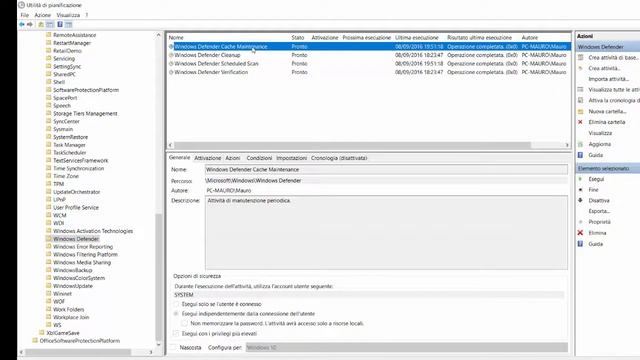640x360 pixels.
Task: Select the OfficeSoftwareProtectionPlatform folder
Action: click(80, 341)
